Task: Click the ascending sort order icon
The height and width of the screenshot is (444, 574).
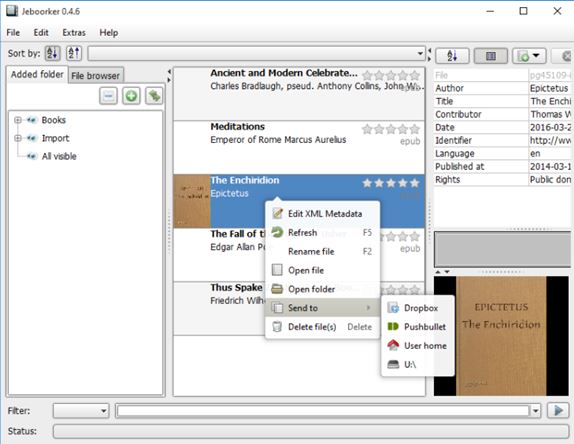Action: click(x=52, y=53)
